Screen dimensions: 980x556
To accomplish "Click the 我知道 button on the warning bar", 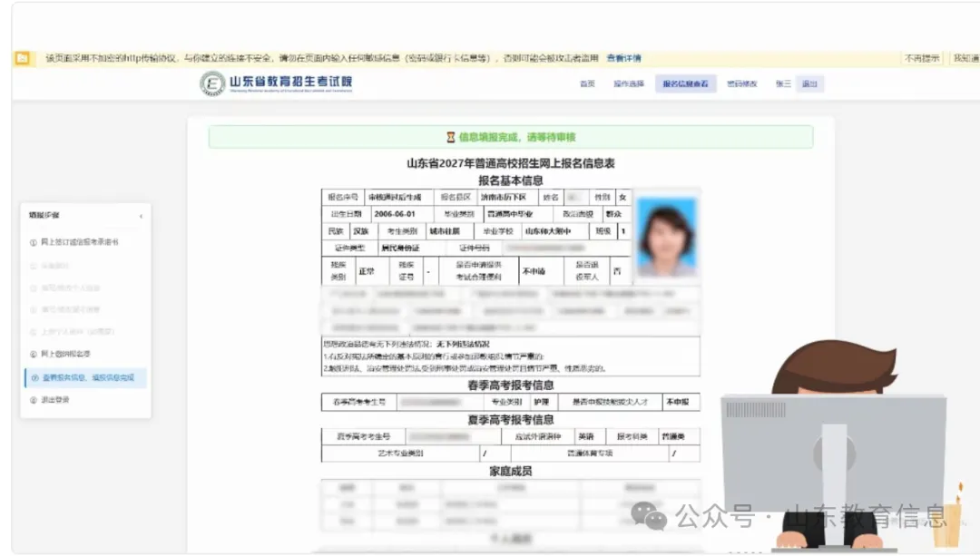I will tap(965, 58).
